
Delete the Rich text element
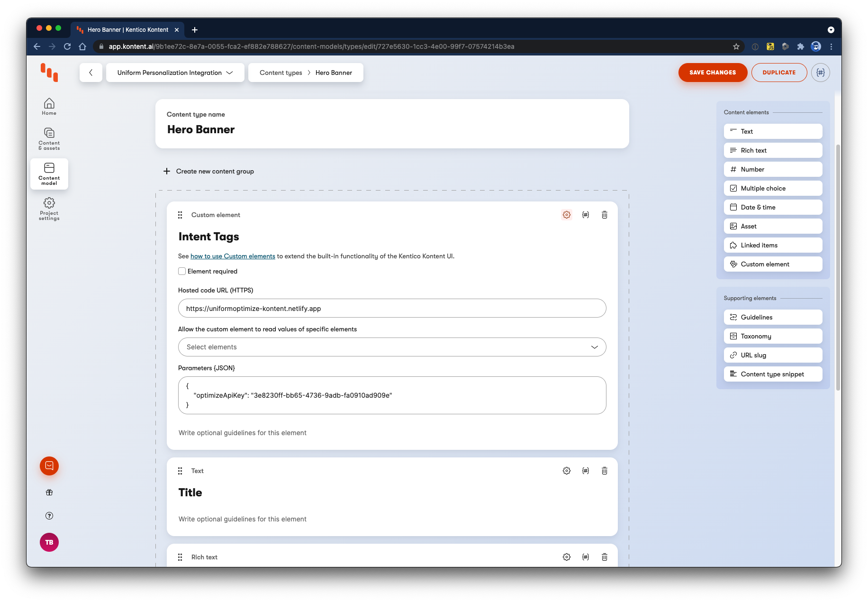[605, 557]
